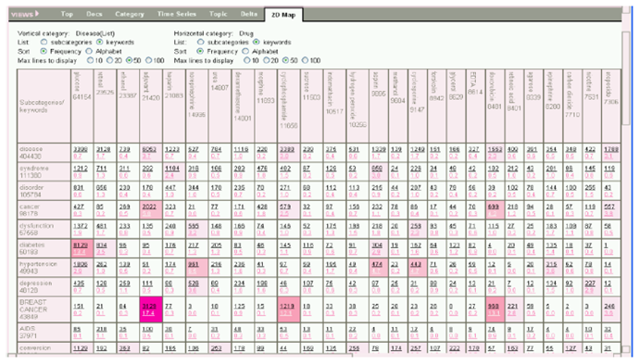Click the retinoic acid 8401 column header
639x364 pixels.
(514, 106)
